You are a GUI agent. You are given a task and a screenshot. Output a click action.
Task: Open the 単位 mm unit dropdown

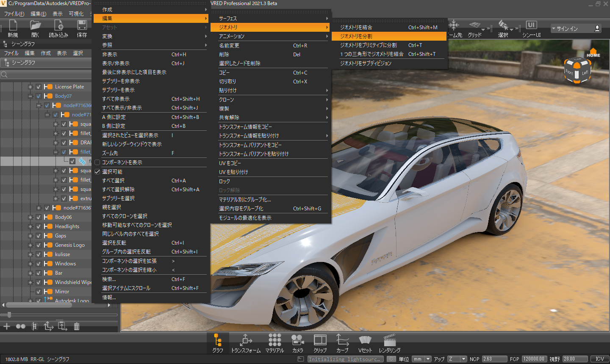click(422, 359)
